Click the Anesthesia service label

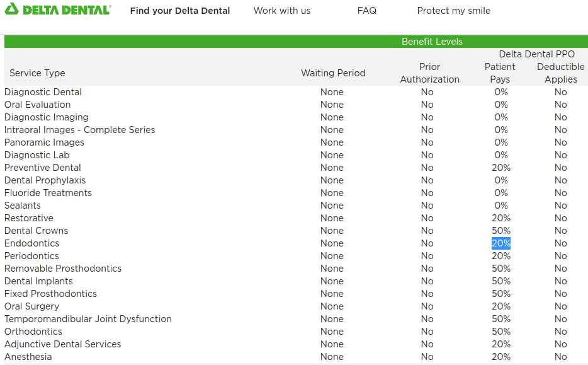(x=28, y=357)
